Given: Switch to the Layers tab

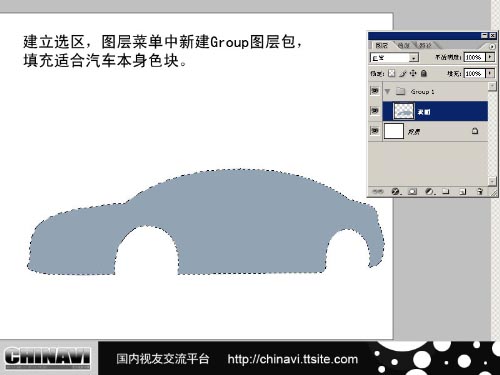Looking at the screenshot, I should (381, 45).
